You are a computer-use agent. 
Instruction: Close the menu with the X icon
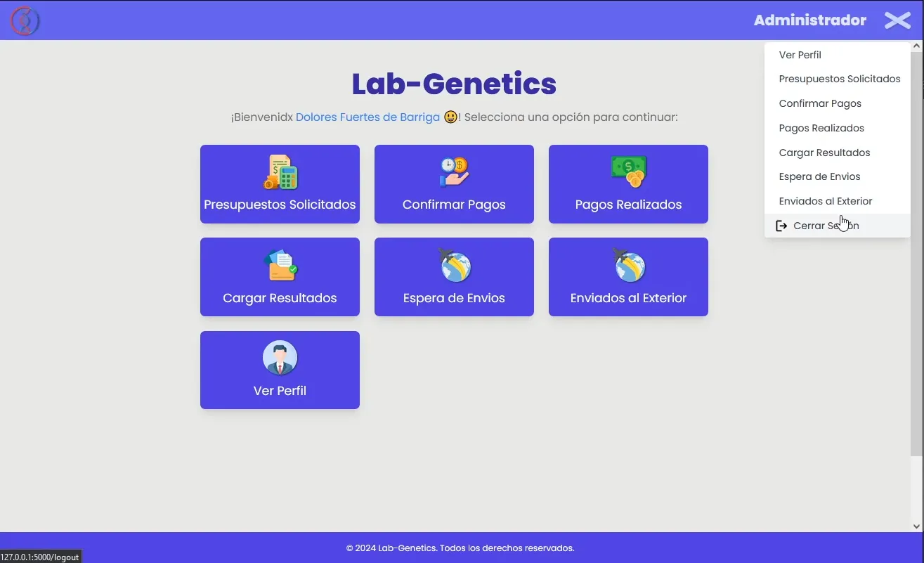pos(897,20)
